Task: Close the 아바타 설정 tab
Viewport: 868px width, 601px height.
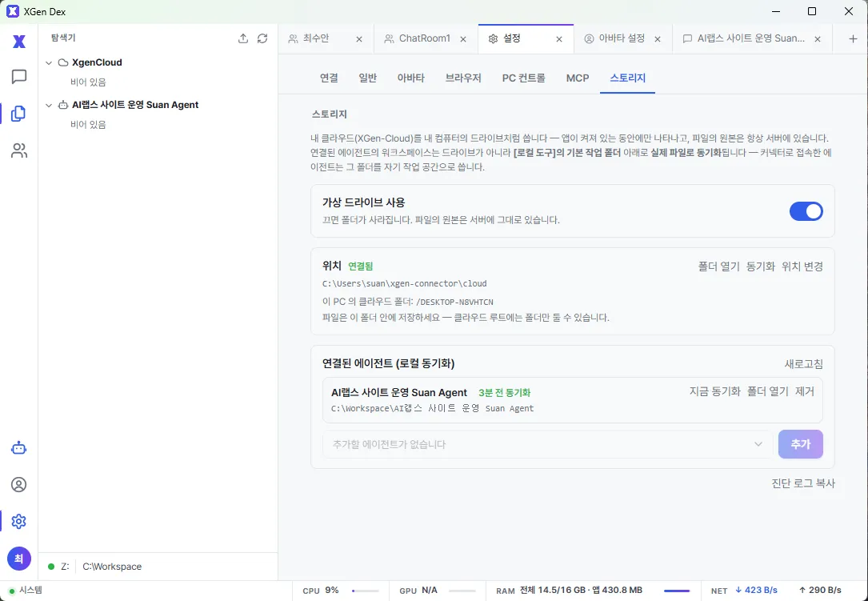Action: click(x=658, y=38)
